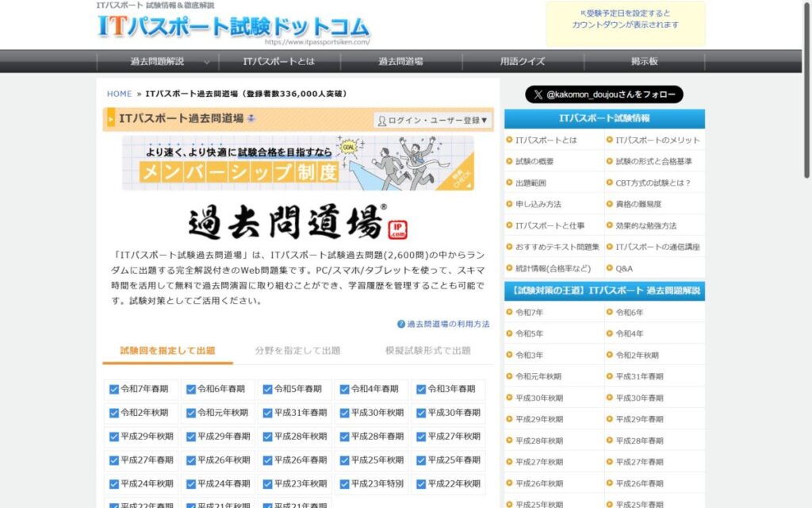Open the 試験の形式と合格基準 link
Screen dimensions: 812x508
(653, 162)
